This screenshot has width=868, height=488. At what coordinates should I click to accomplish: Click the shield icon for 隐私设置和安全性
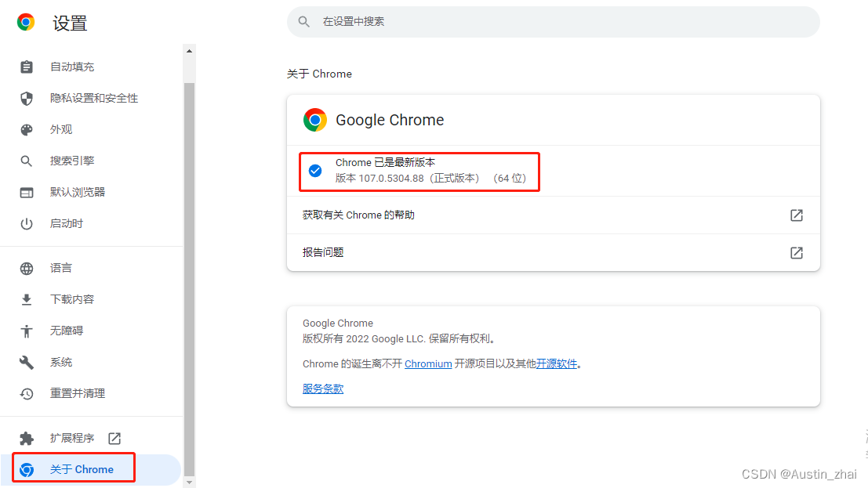26,99
